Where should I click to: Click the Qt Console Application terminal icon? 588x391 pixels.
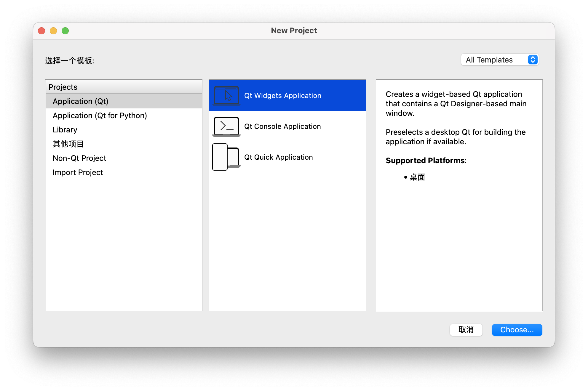pyautogui.click(x=226, y=126)
